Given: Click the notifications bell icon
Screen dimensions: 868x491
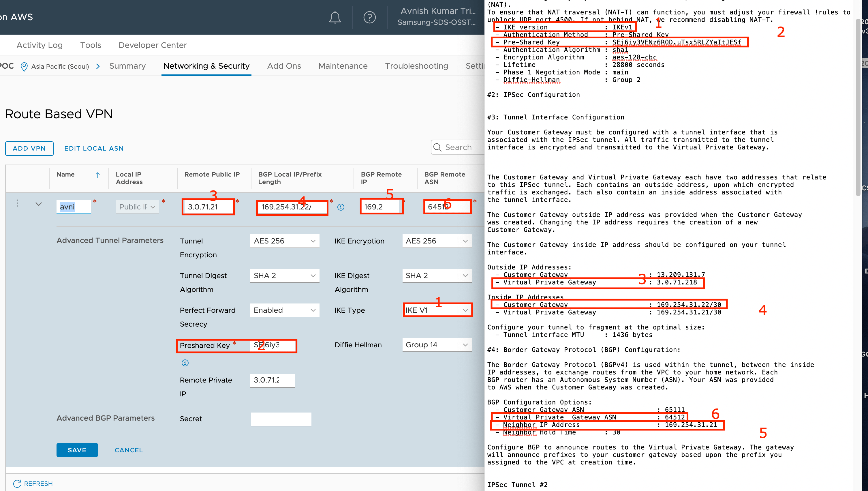Looking at the screenshot, I should [x=335, y=17].
